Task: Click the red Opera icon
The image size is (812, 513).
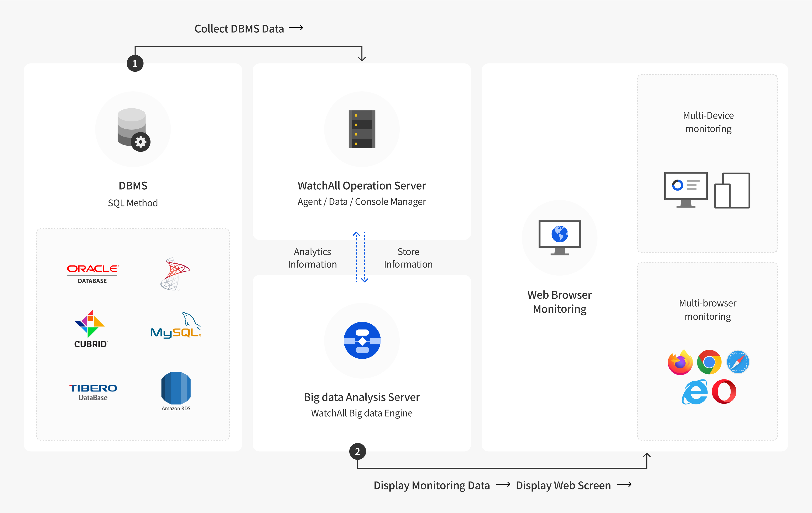Action: pos(724,392)
